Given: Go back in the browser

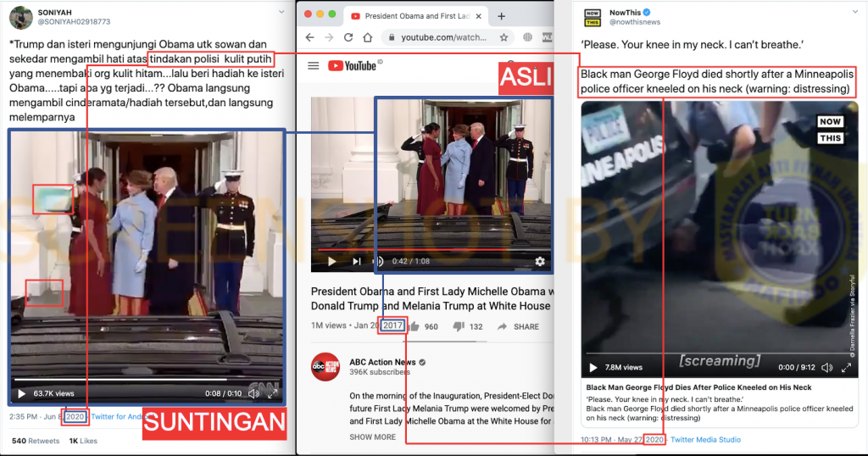Looking at the screenshot, I should [x=309, y=37].
